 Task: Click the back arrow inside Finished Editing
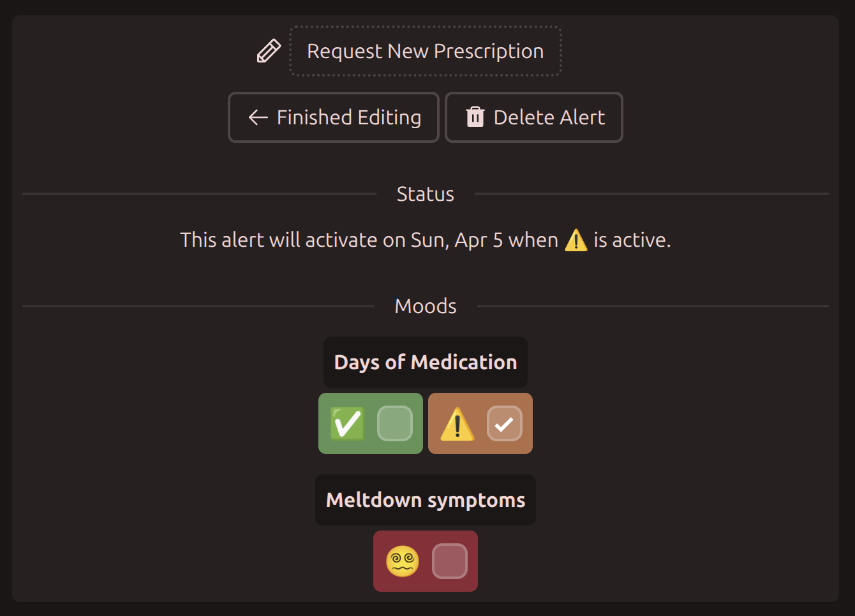click(257, 117)
